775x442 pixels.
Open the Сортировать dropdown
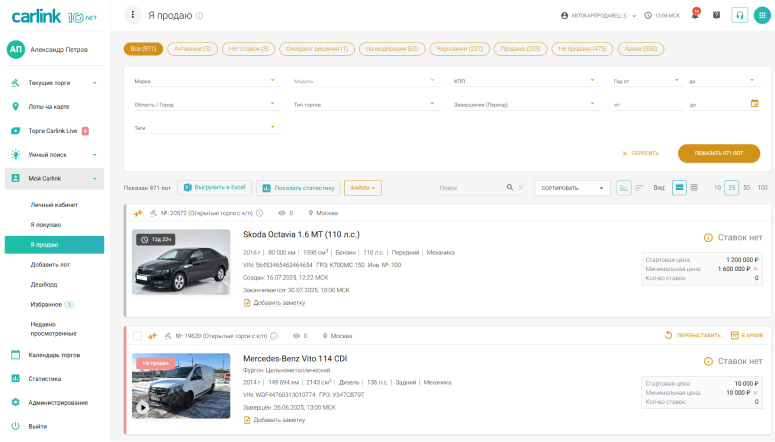click(x=571, y=188)
